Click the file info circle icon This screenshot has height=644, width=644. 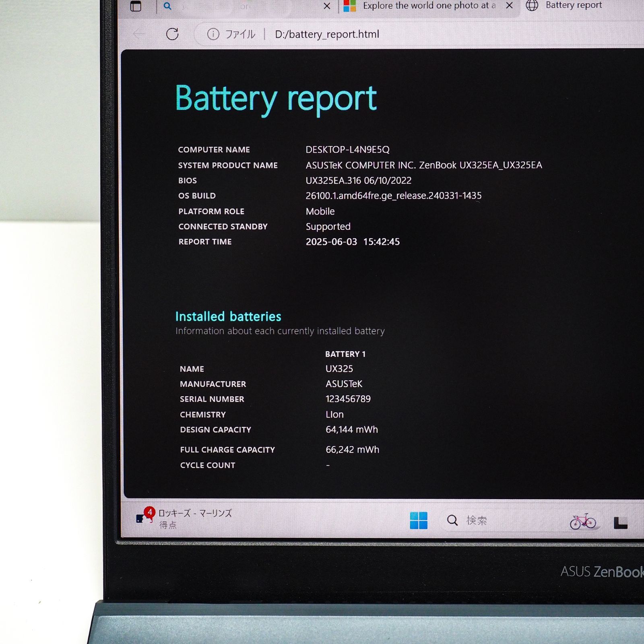(x=213, y=34)
